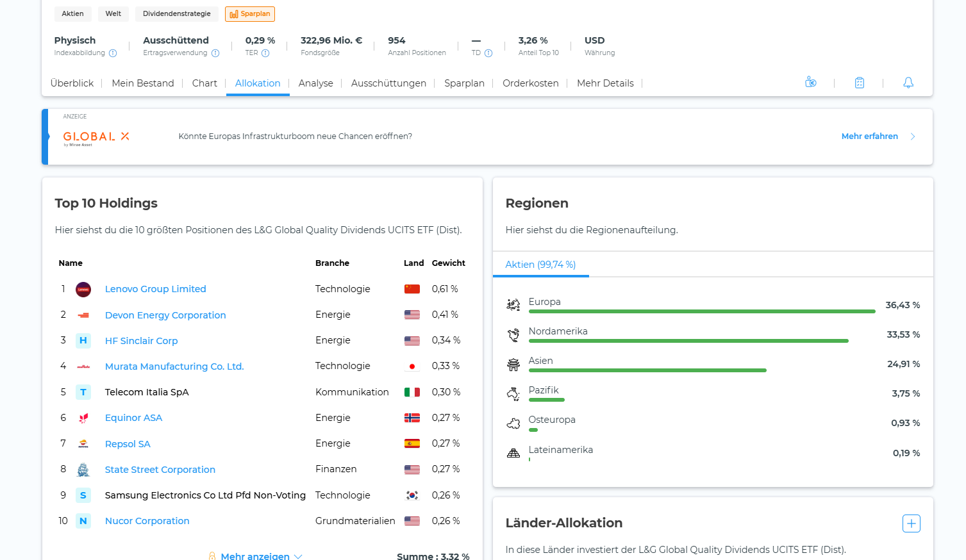
Task: Expand Mehr anzeigen under holdings
Action: coord(255,556)
